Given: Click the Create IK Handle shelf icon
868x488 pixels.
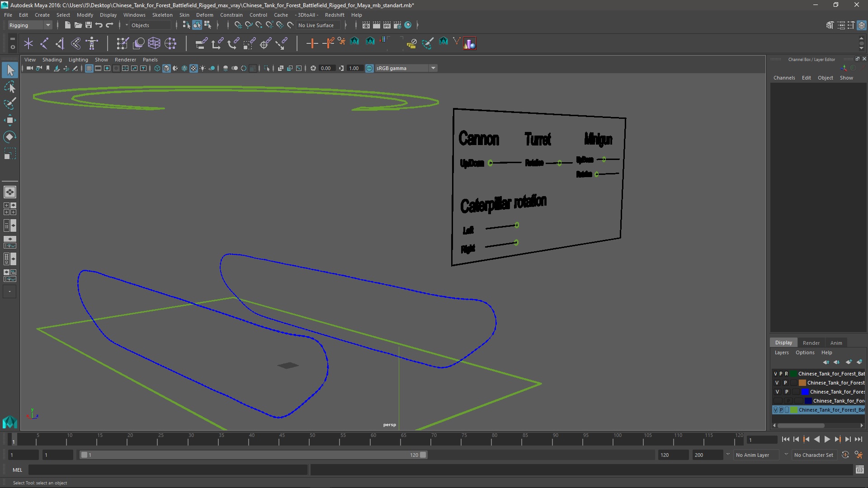Looking at the screenshot, I should pos(60,43).
